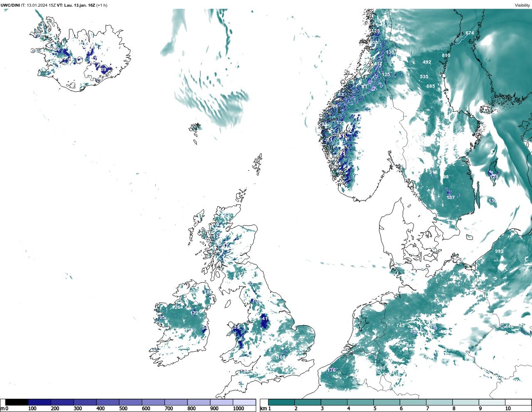532x412 pixels.
Task: Click the 'UWC/DINI' header text
Action: click(x=10, y=5)
